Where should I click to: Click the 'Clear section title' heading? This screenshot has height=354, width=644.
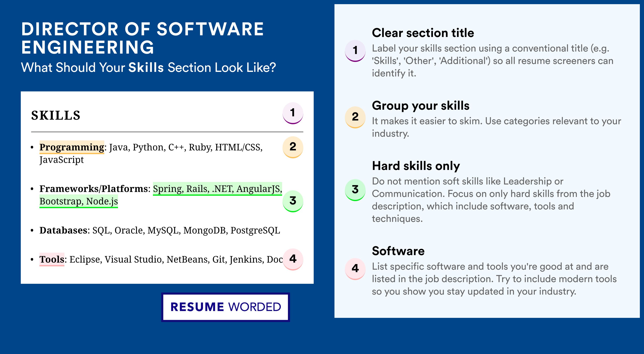click(423, 33)
